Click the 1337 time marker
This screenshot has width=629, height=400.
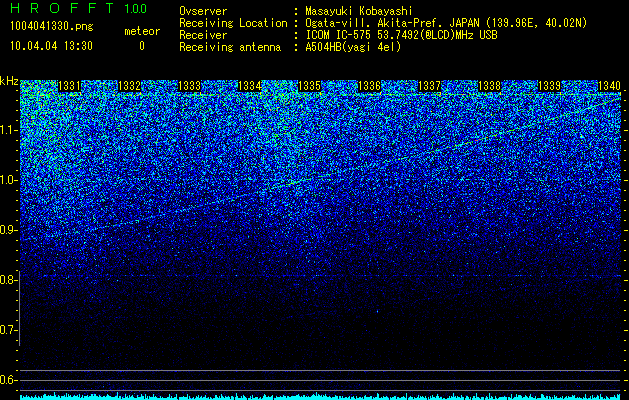429,86
